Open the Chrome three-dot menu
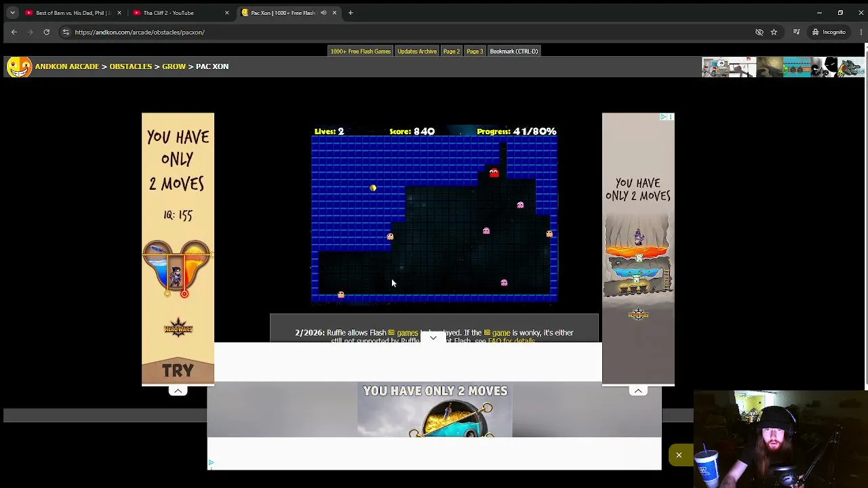Image resolution: width=868 pixels, height=488 pixels. pyautogui.click(x=861, y=32)
